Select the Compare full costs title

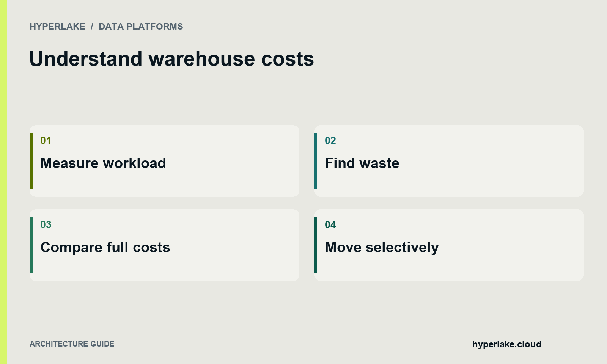tap(105, 247)
